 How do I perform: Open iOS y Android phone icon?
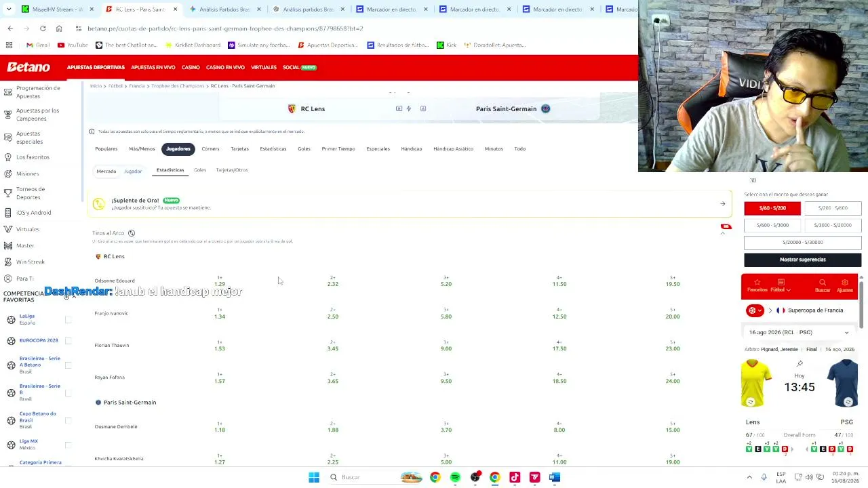coord(7,213)
